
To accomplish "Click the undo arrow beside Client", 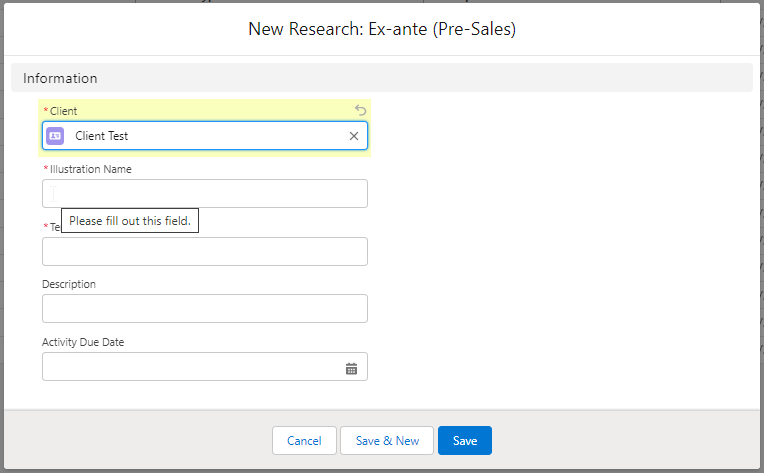I will coord(361,110).
